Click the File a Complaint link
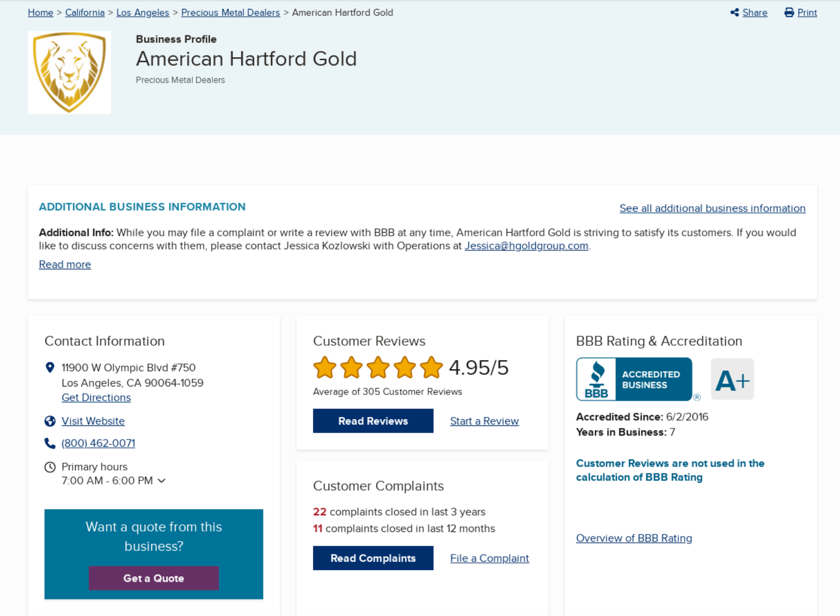The width and height of the screenshot is (840, 616). (489, 558)
